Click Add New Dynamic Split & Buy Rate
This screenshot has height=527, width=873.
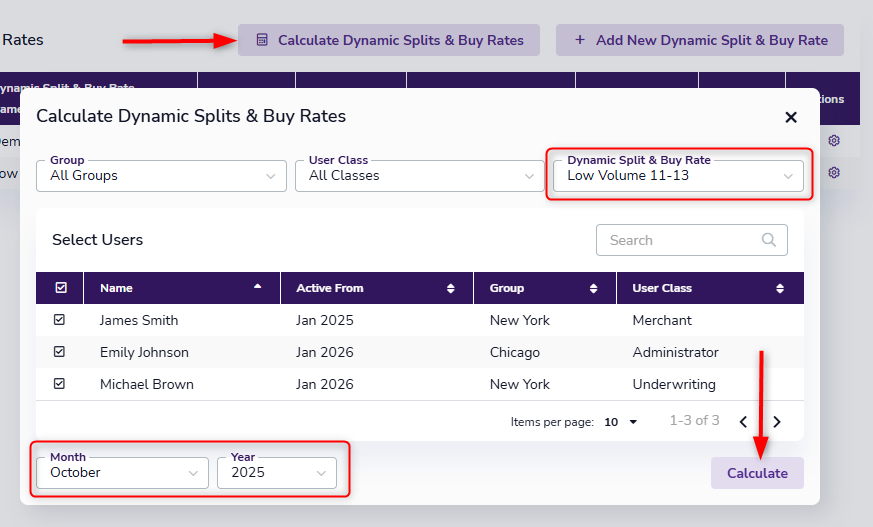click(x=700, y=40)
